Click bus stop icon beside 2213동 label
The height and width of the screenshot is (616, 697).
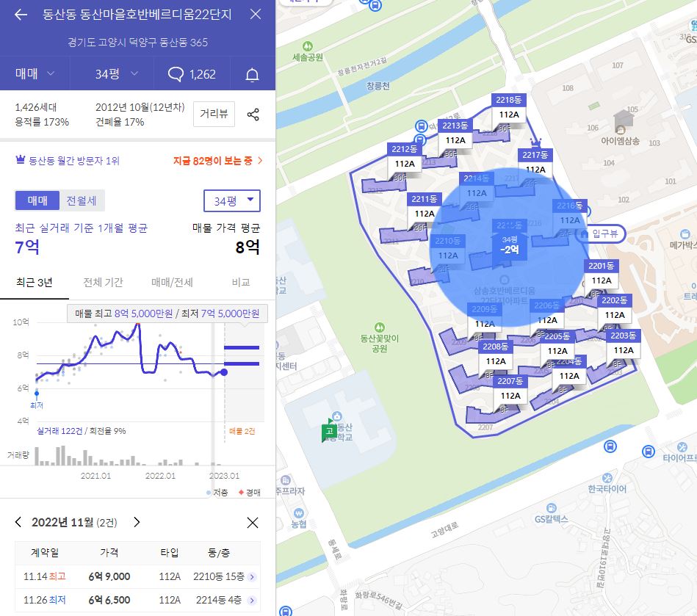pos(421,126)
